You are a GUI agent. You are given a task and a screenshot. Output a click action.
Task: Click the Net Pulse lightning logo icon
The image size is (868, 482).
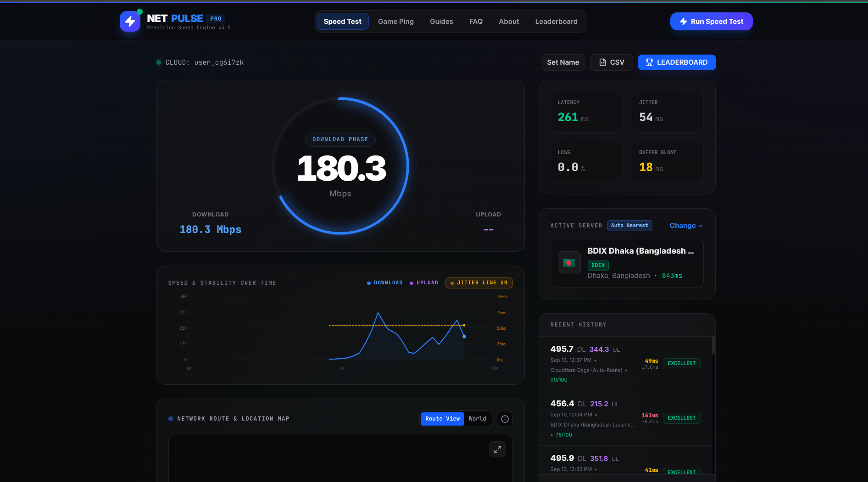(130, 21)
